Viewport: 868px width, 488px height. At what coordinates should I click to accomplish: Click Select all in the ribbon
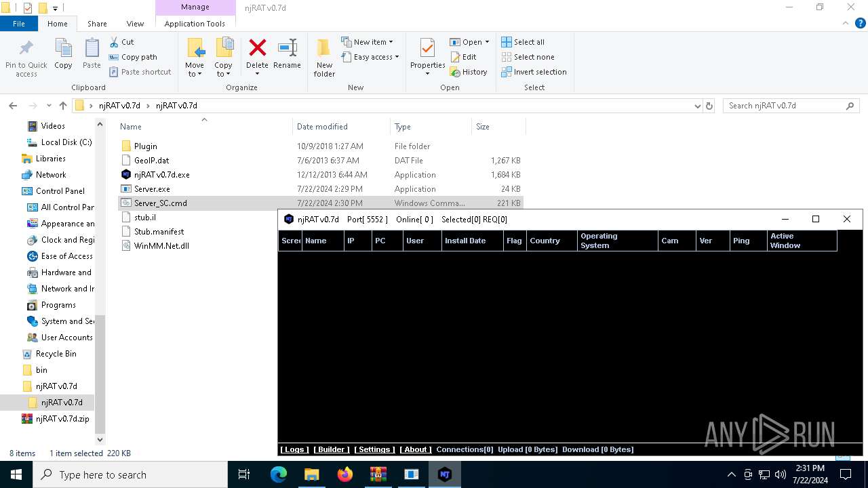click(x=523, y=42)
